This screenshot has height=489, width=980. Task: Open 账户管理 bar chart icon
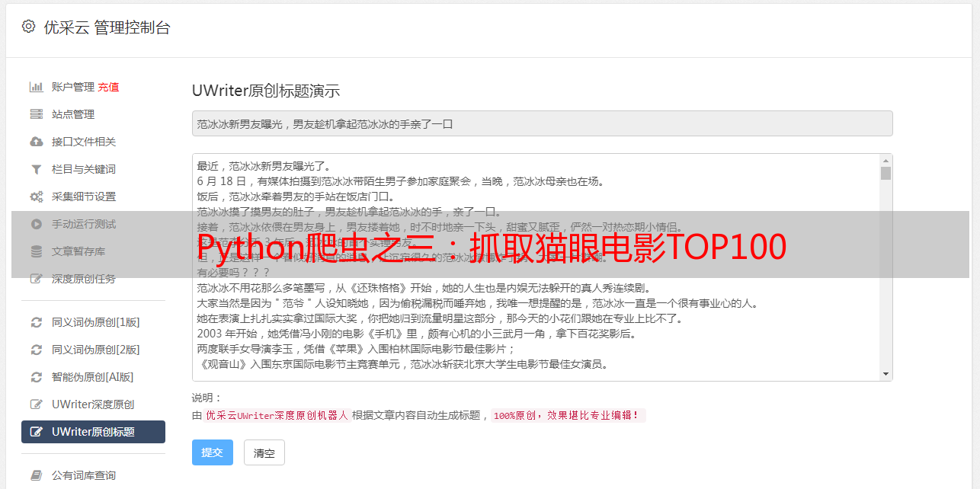click(x=36, y=87)
